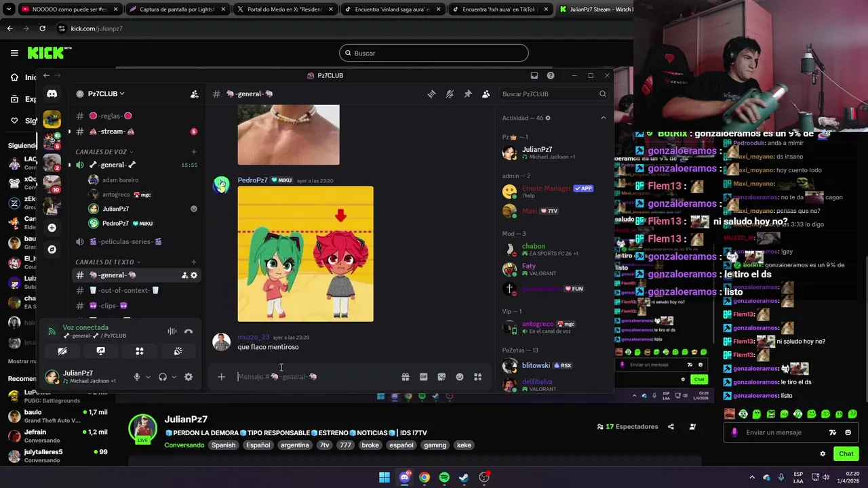Click the Kick search bar Buscar
868x488 pixels.
(434, 53)
